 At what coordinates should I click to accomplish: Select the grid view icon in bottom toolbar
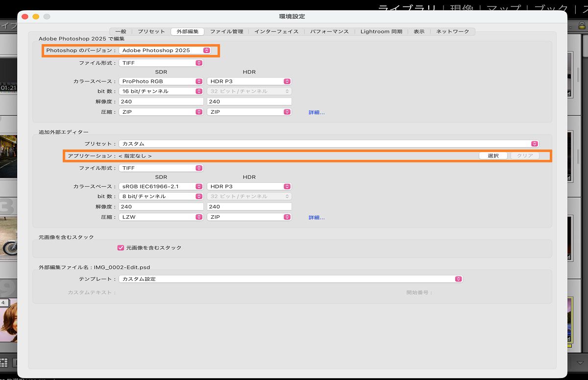(x=4, y=362)
